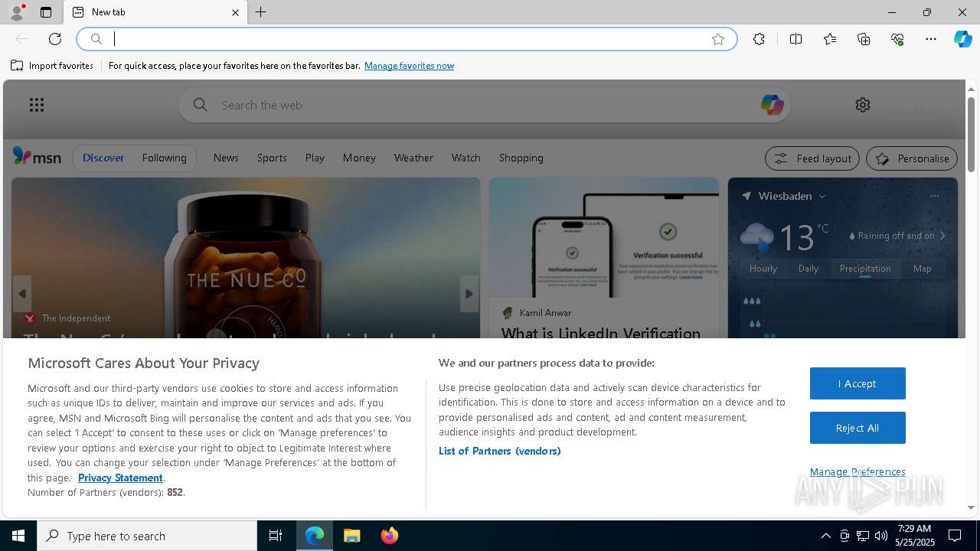Image resolution: width=980 pixels, height=551 pixels.
Task: Launch Firefox from taskbar
Action: pyautogui.click(x=390, y=536)
